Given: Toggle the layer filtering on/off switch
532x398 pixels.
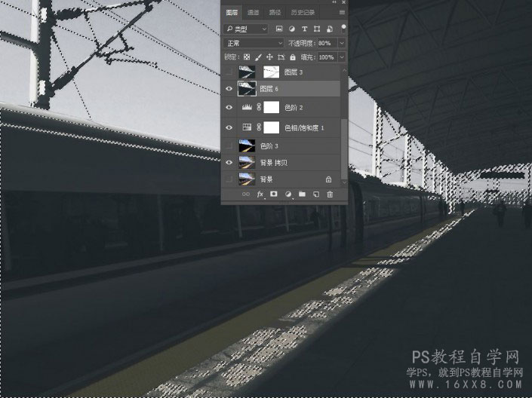Looking at the screenshot, I should pyautogui.click(x=343, y=29).
